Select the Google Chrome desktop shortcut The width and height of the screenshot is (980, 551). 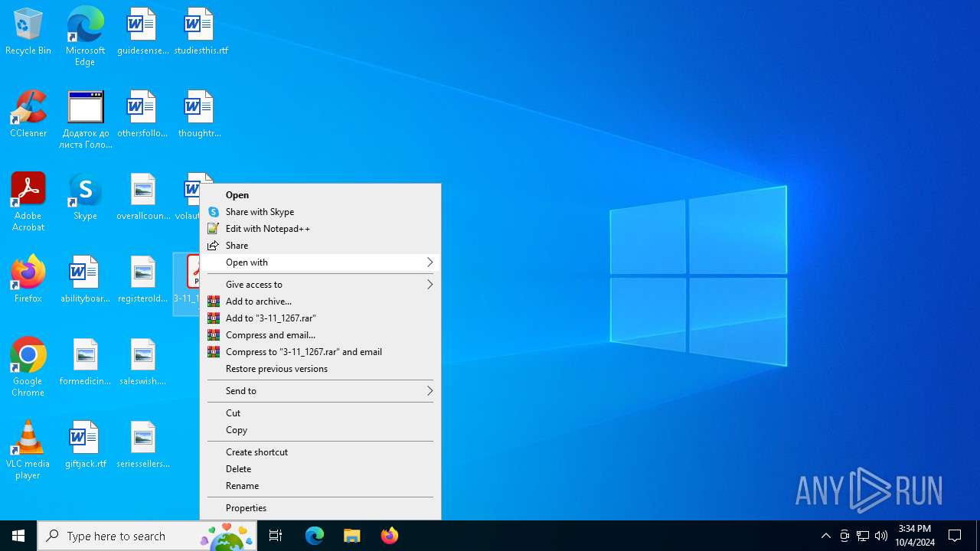click(x=28, y=367)
